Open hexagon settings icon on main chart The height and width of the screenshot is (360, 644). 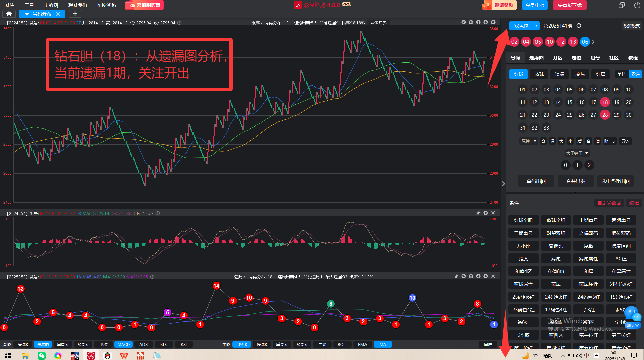click(x=493, y=22)
